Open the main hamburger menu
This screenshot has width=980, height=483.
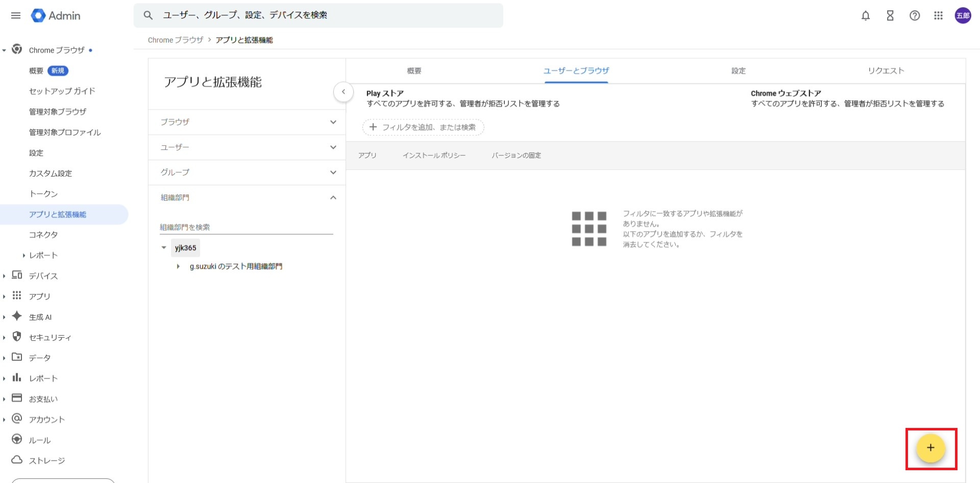[x=16, y=16]
